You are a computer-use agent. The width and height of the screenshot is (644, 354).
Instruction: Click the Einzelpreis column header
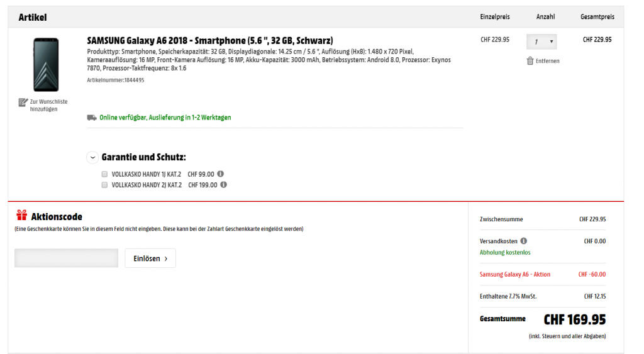(x=495, y=17)
